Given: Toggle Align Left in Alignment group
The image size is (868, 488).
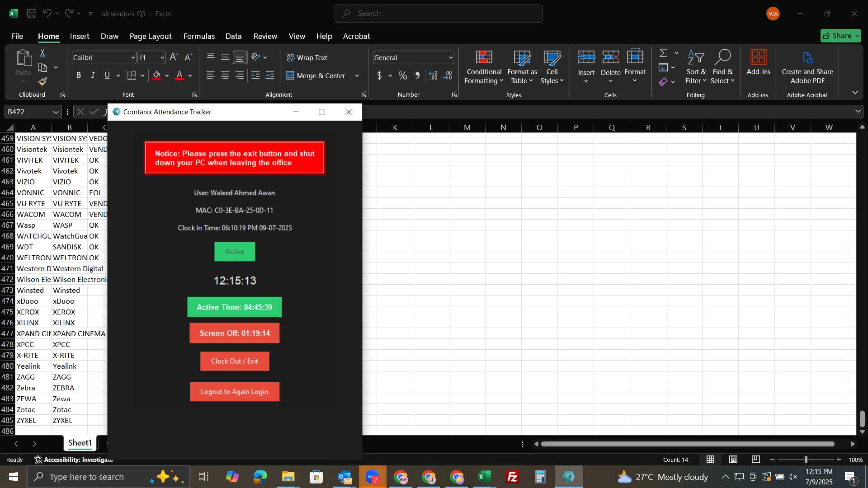Looking at the screenshot, I should pyautogui.click(x=211, y=75).
